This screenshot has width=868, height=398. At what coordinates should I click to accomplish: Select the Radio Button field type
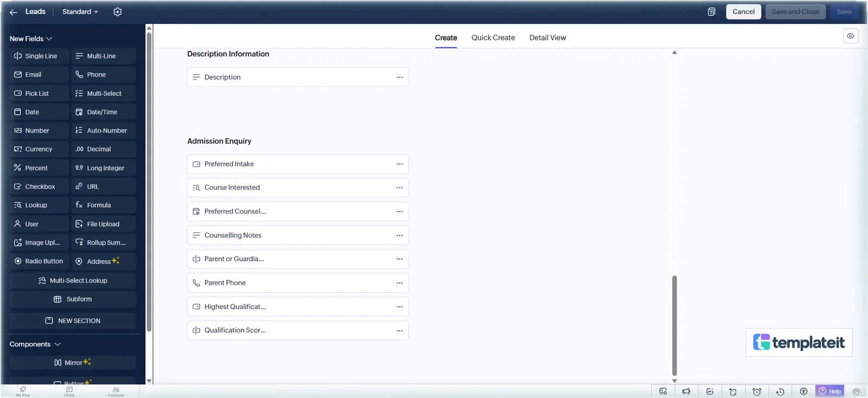(x=39, y=261)
